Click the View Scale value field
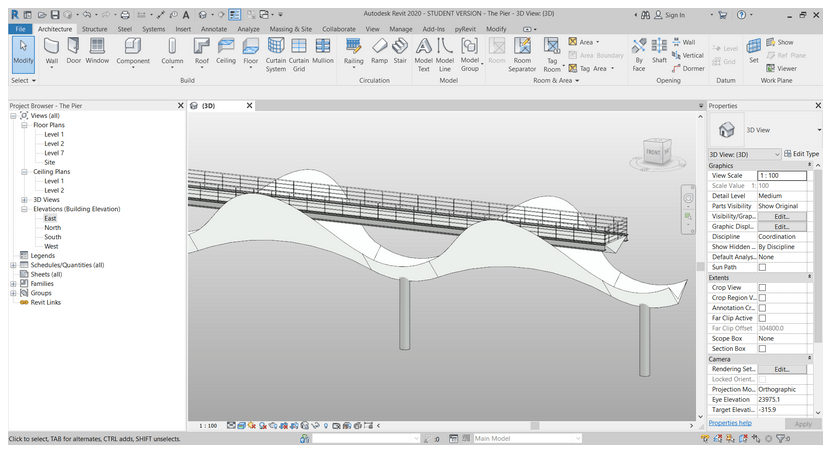 [x=782, y=175]
